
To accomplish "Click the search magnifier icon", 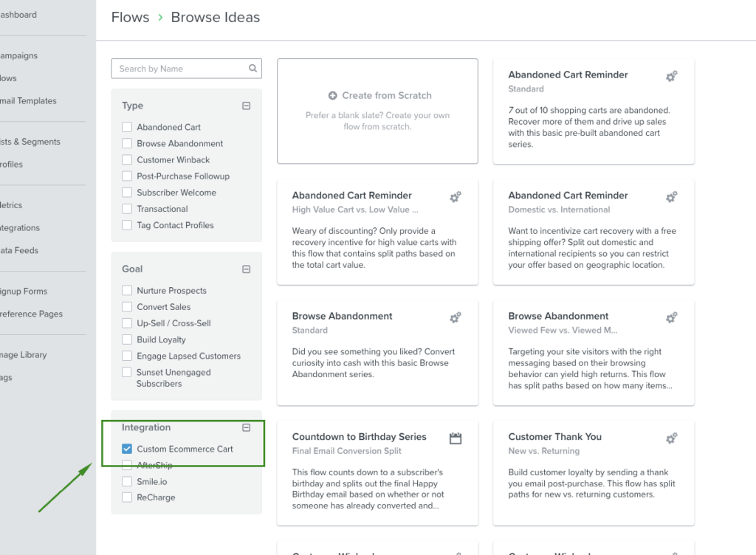I will pos(252,69).
